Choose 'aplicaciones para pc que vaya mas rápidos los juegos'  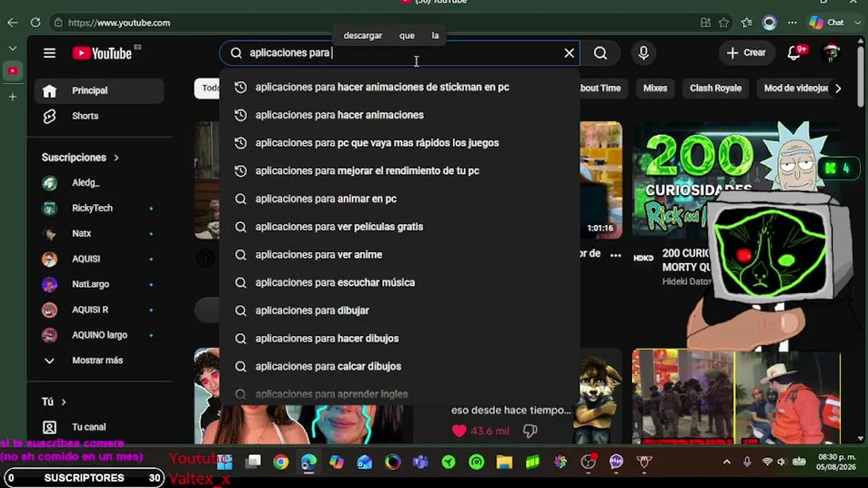[x=399, y=142]
